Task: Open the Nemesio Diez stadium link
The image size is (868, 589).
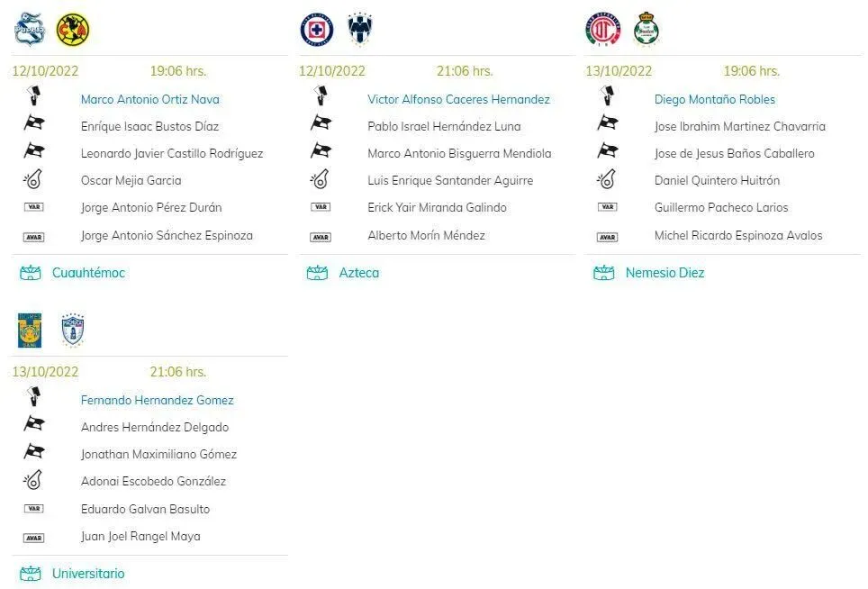Action: (665, 273)
